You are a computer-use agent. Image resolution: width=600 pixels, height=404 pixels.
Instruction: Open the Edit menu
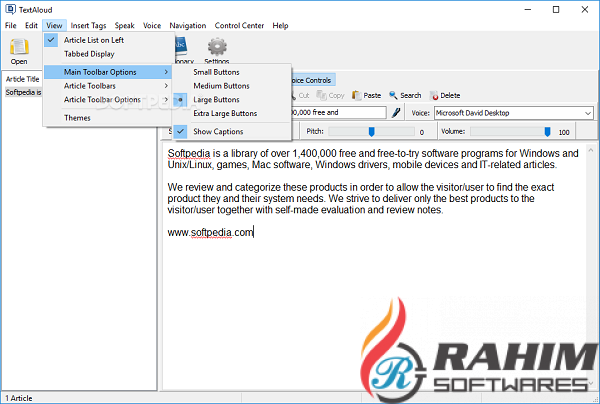pyautogui.click(x=31, y=26)
